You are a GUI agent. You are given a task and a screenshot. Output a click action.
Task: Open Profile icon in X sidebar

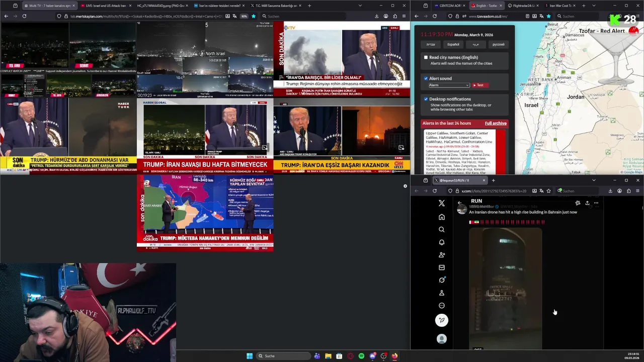[442, 293]
